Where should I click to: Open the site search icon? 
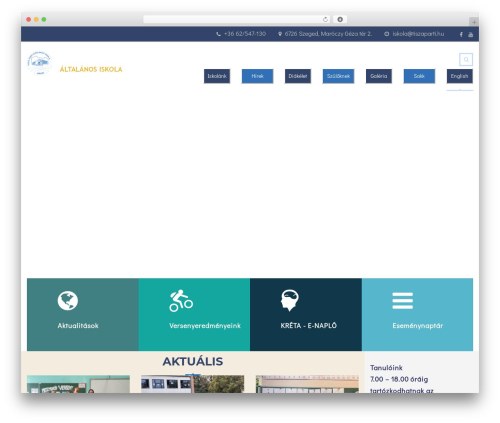coord(466,60)
